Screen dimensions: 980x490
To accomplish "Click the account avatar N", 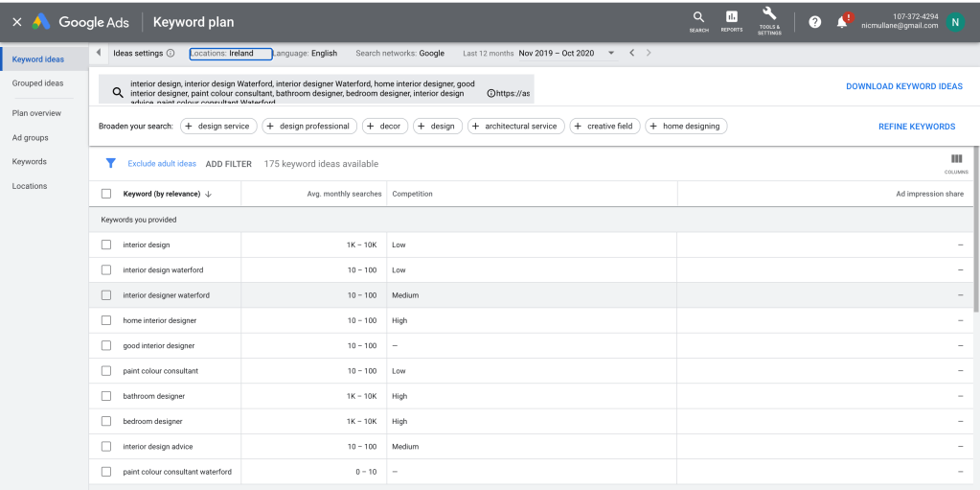I will [x=955, y=22].
